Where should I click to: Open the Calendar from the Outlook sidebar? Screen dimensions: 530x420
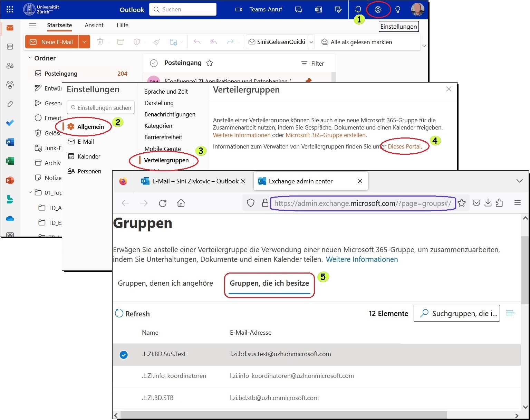[10, 46]
